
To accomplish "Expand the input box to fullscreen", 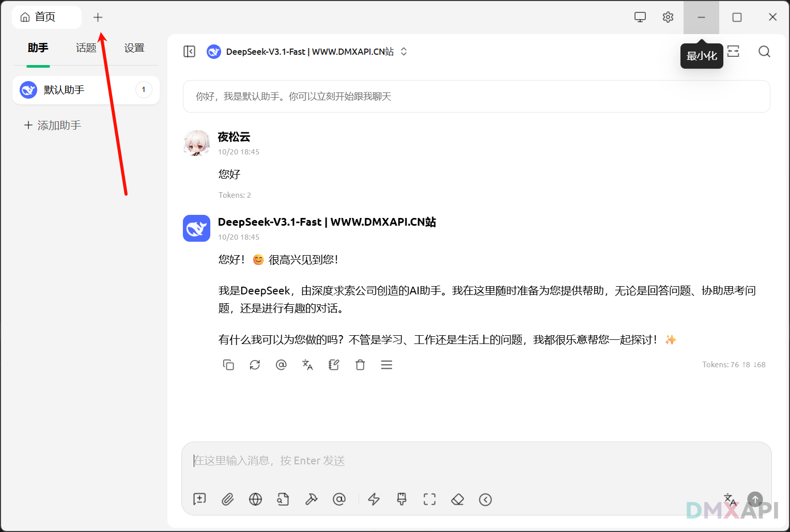I will [x=429, y=499].
